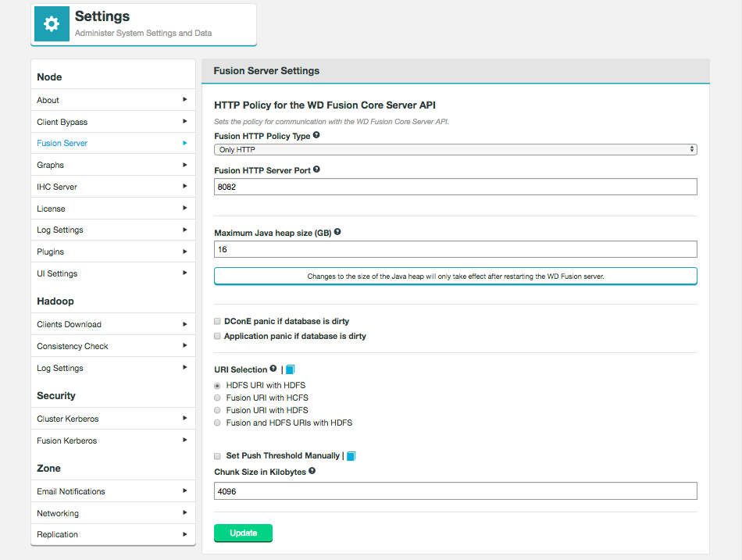The image size is (742, 560).
Task: Click help icon next to URI Selection
Action: click(x=273, y=369)
